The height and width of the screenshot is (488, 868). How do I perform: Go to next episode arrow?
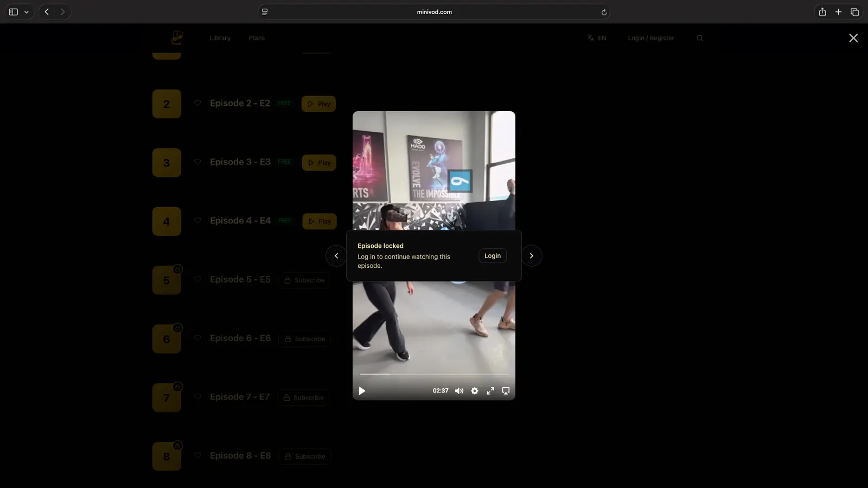[x=532, y=256]
